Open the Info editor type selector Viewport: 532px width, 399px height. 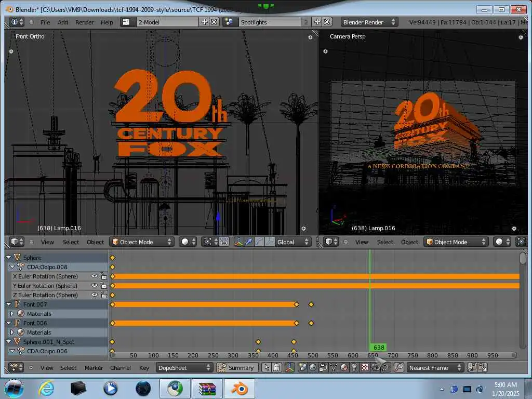pyautogui.click(x=17, y=22)
